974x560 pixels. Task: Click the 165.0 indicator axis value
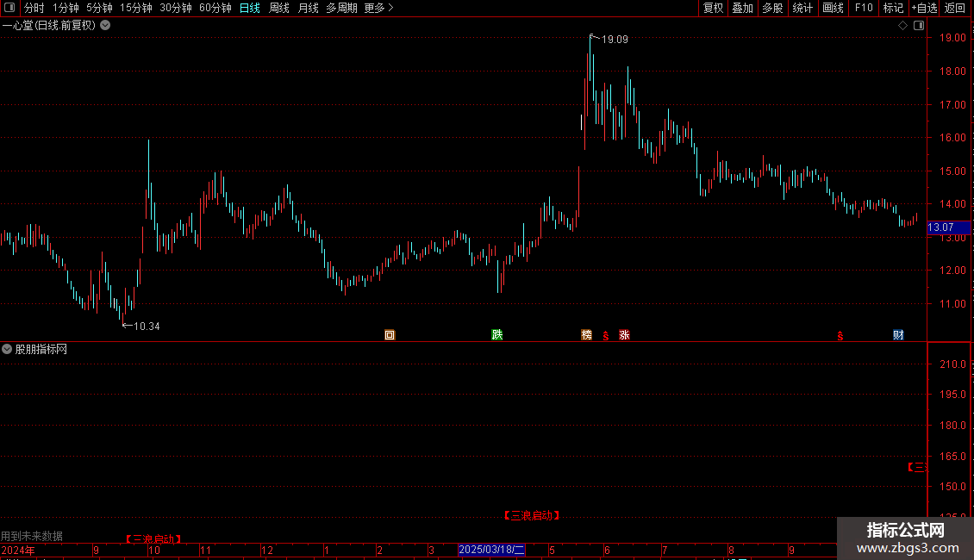pyautogui.click(x=952, y=456)
